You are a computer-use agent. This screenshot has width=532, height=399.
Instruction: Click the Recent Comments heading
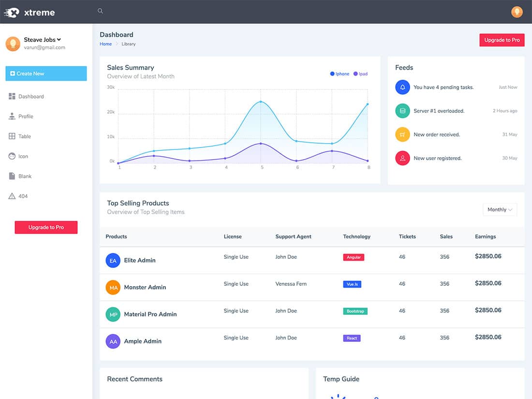coord(135,379)
